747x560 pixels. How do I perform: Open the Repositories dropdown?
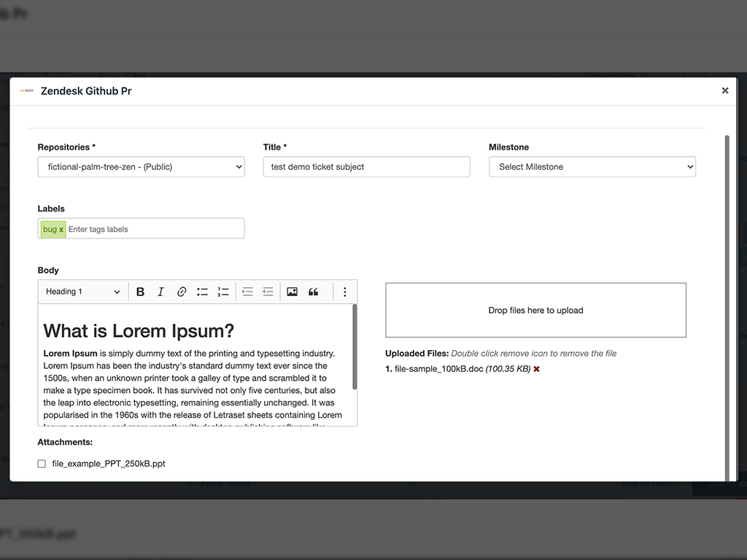pyautogui.click(x=141, y=166)
